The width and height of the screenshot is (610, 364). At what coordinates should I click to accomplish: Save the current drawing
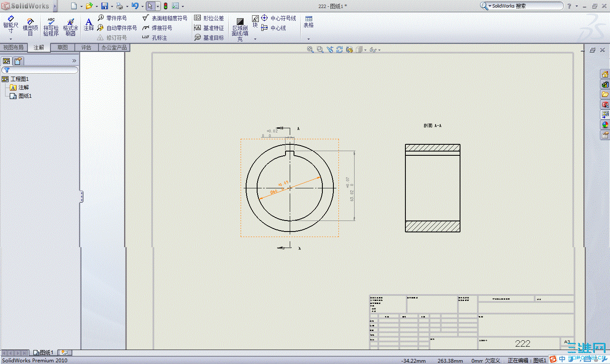pyautogui.click(x=104, y=6)
